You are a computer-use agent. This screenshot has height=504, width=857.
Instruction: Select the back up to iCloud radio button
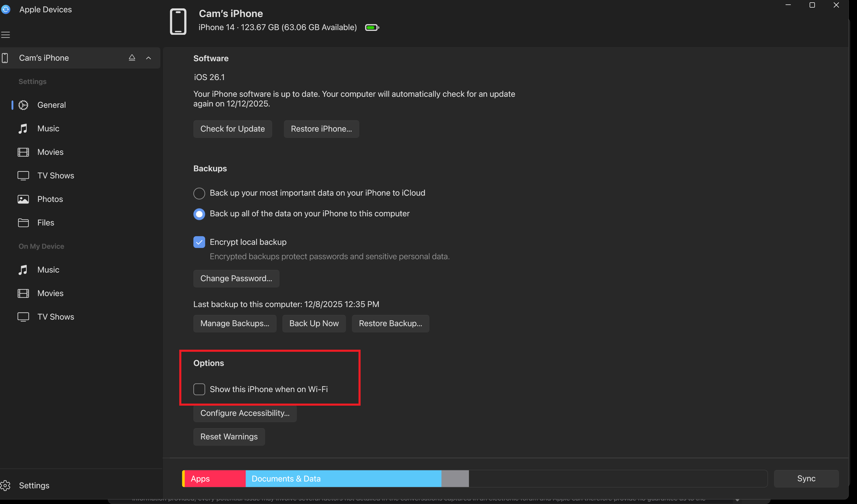click(x=199, y=193)
